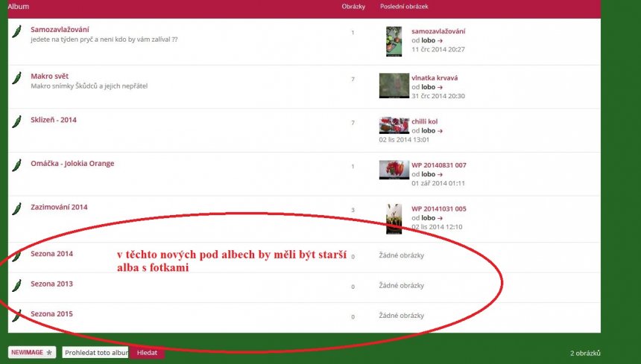Click the chili icon beside Makro svět

16,78
